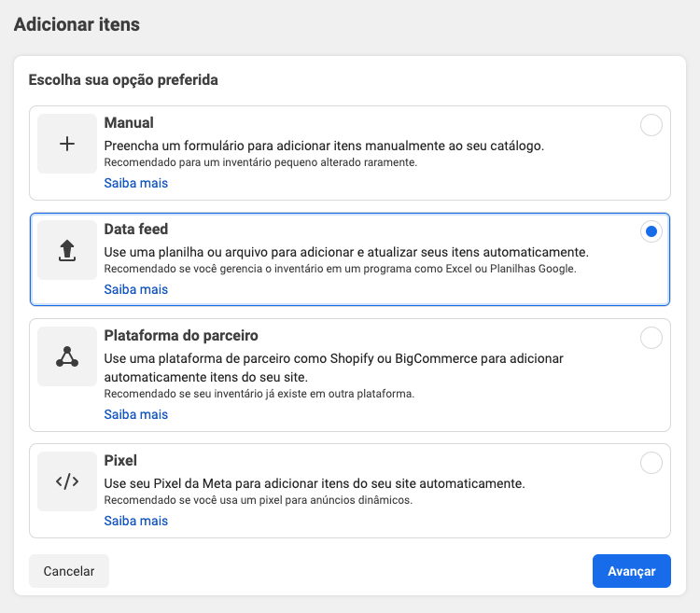Click the plus icon for Manual option
The height and width of the screenshot is (613, 700).
tap(67, 144)
